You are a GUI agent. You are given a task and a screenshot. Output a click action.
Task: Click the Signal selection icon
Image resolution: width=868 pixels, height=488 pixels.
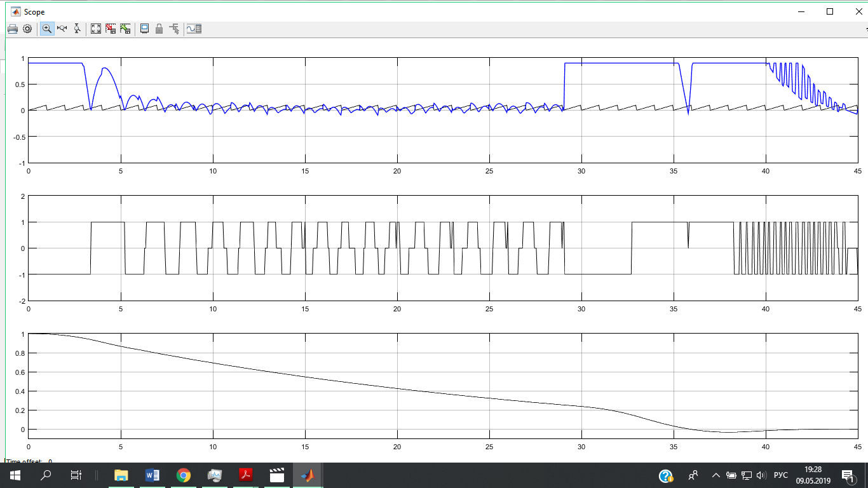coord(174,29)
